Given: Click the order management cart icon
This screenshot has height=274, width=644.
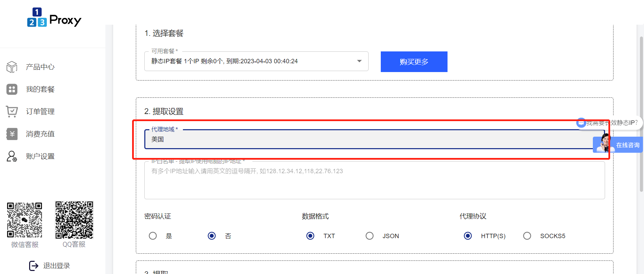Looking at the screenshot, I should [12, 112].
